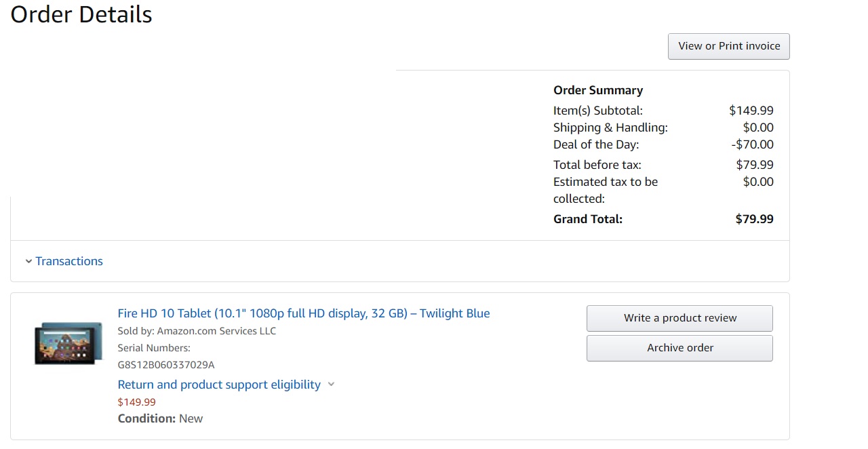Expand the return eligibility dropdown arrow
This screenshot has width=868, height=449.
331,385
